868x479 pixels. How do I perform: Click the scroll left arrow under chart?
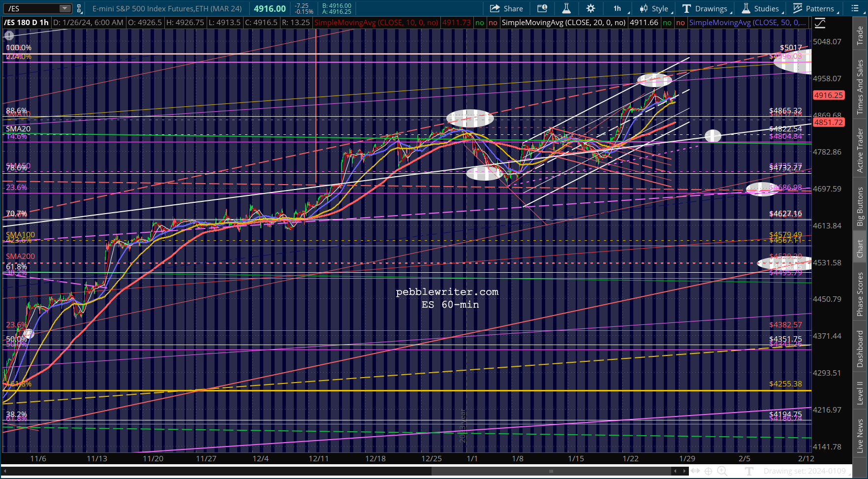[675, 471]
